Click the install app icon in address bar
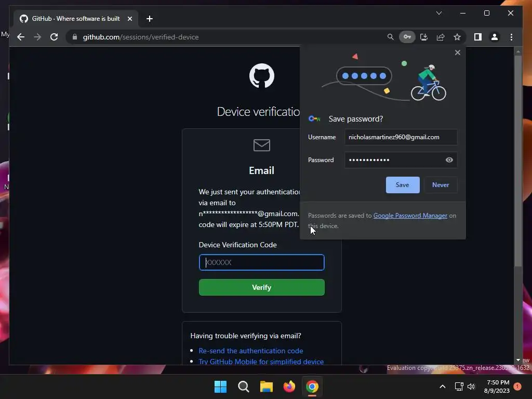Screen dimensions: 532x399 [x=424, y=37]
